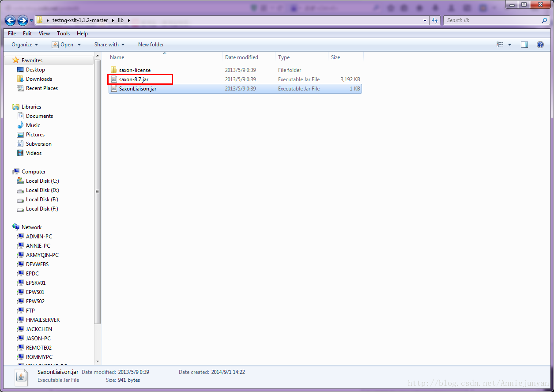Click the Subversion library icon
The image size is (554, 392).
20,143
